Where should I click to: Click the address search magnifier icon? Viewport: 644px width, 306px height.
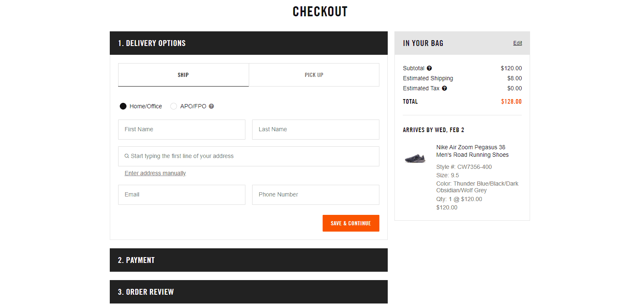tap(126, 156)
